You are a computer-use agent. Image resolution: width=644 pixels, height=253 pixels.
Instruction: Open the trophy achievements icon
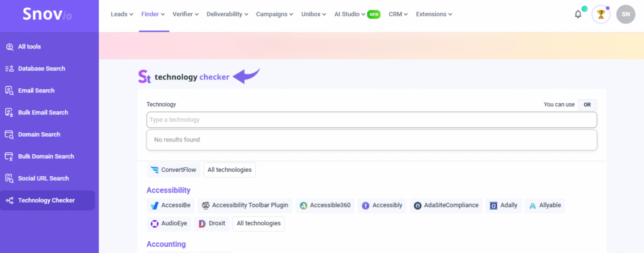point(601,14)
